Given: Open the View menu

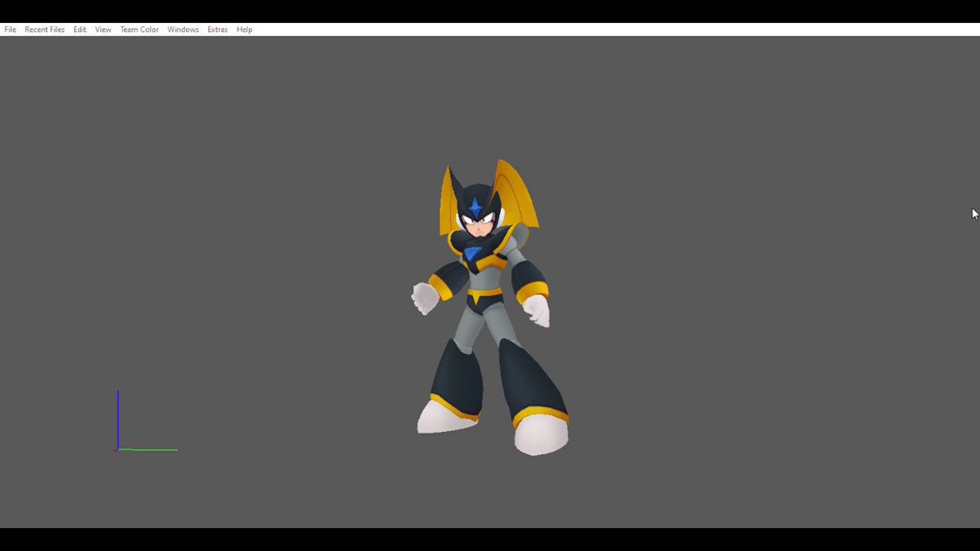Looking at the screenshot, I should coord(103,29).
